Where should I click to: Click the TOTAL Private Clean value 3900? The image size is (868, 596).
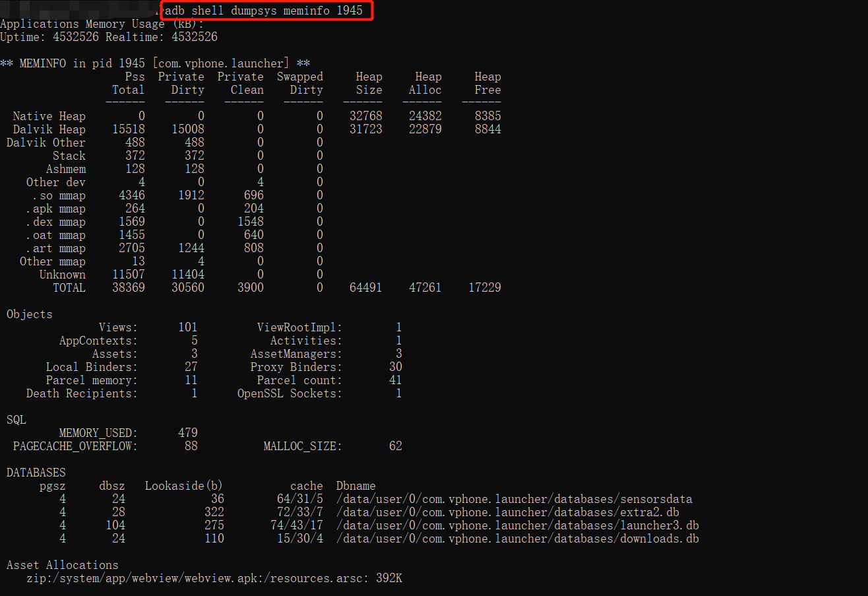(251, 288)
